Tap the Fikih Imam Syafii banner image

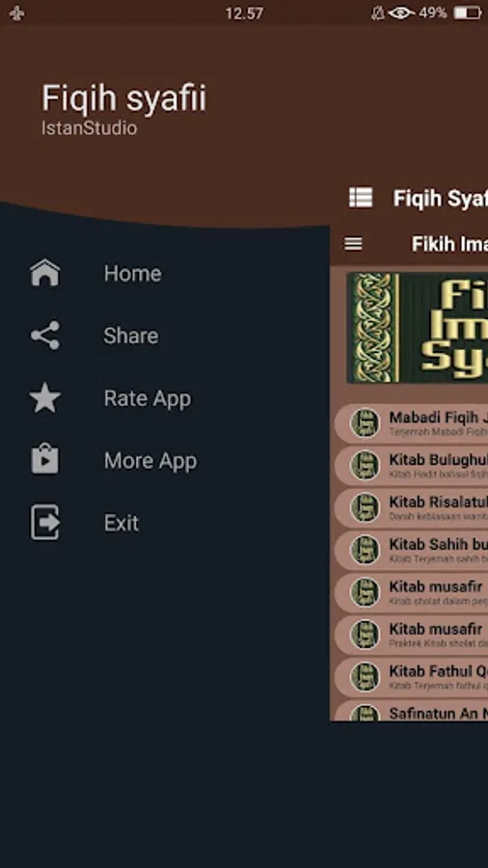pyautogui.click(x=418, y=328)
